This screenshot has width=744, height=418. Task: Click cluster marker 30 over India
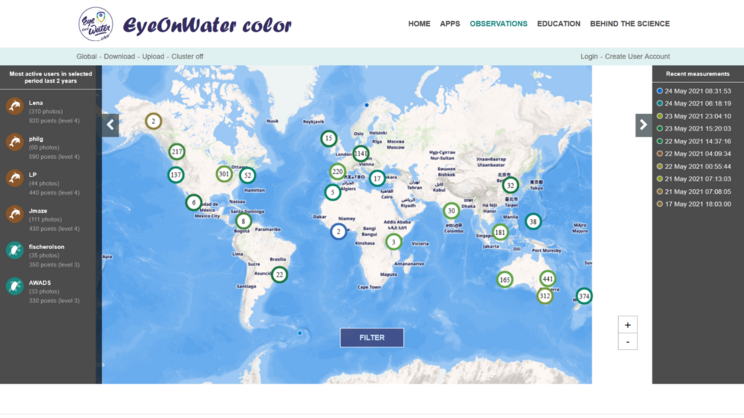point(451,211)
